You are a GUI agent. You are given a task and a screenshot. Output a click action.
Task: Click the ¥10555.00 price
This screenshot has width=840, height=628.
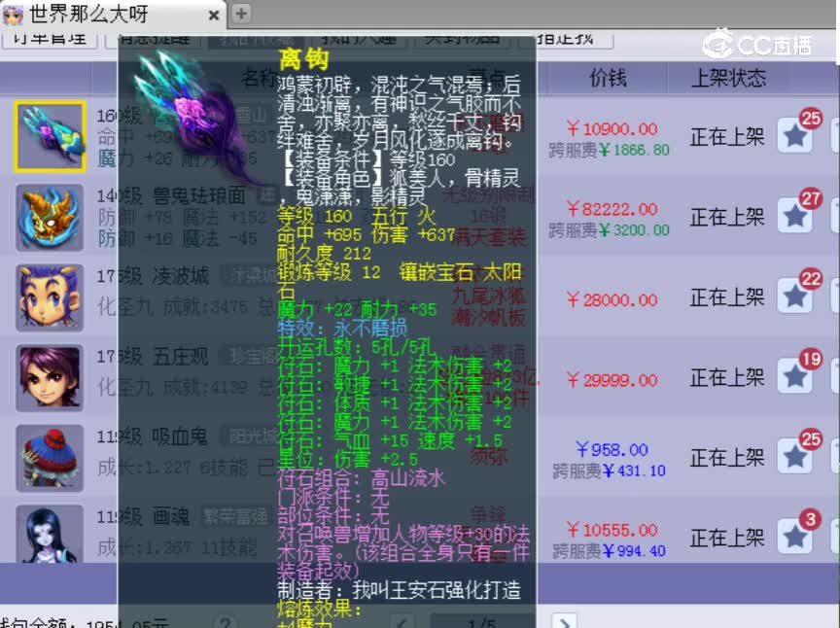point(612,530)
